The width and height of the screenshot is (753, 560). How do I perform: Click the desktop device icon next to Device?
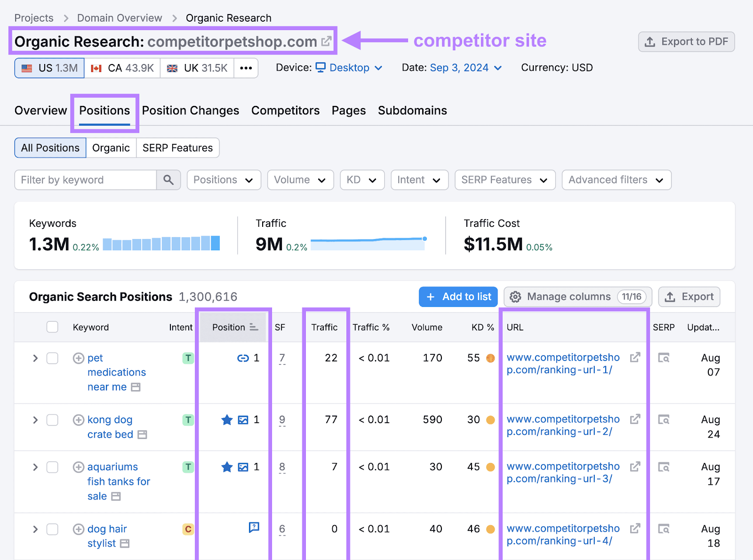[x=320, y=67]
